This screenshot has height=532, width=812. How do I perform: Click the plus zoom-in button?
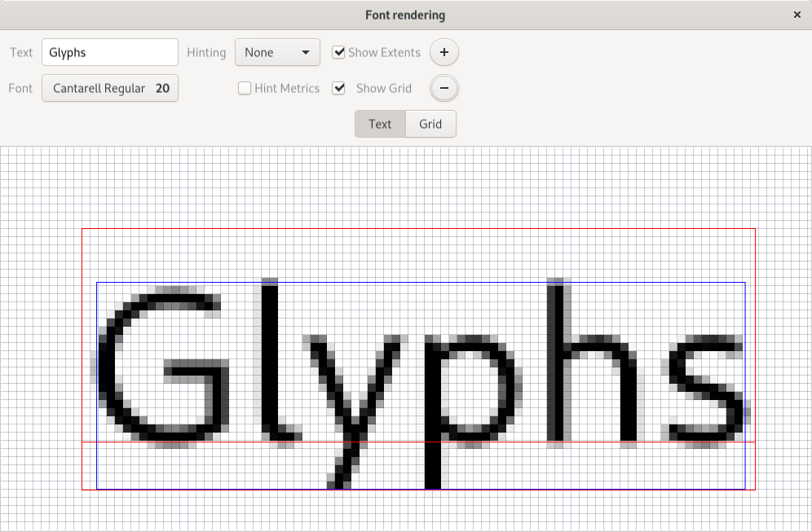pyautogui.click(x=444, y=52)
